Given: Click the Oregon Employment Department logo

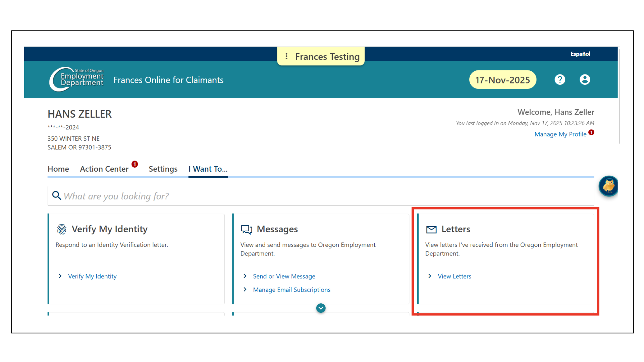Looking at the screenshot, I should pyautogui.click(x=76, y=79).
